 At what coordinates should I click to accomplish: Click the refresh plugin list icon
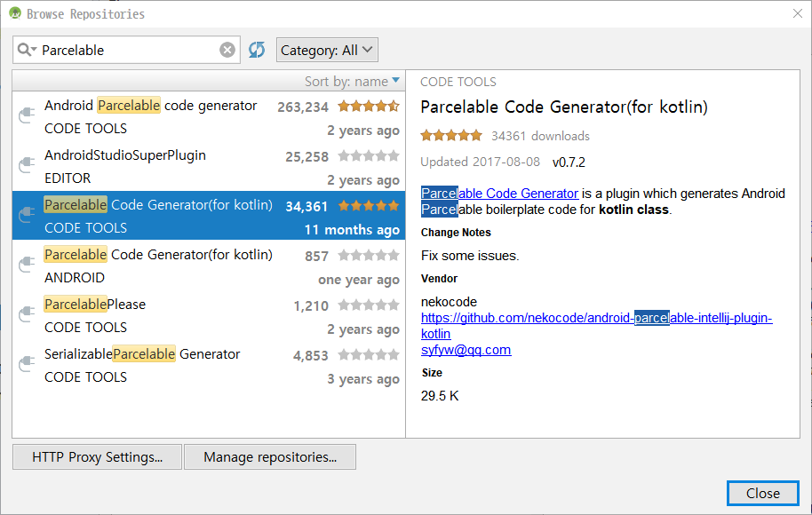click(257, 51)
